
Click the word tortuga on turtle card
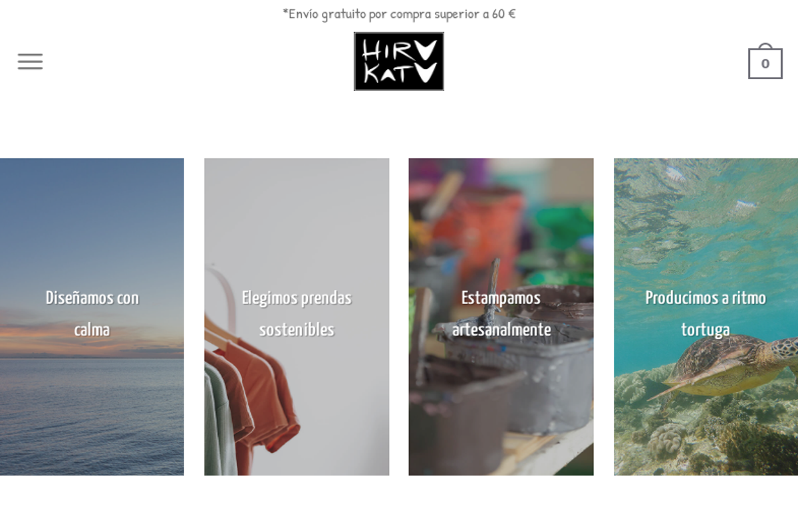point(706,330)
